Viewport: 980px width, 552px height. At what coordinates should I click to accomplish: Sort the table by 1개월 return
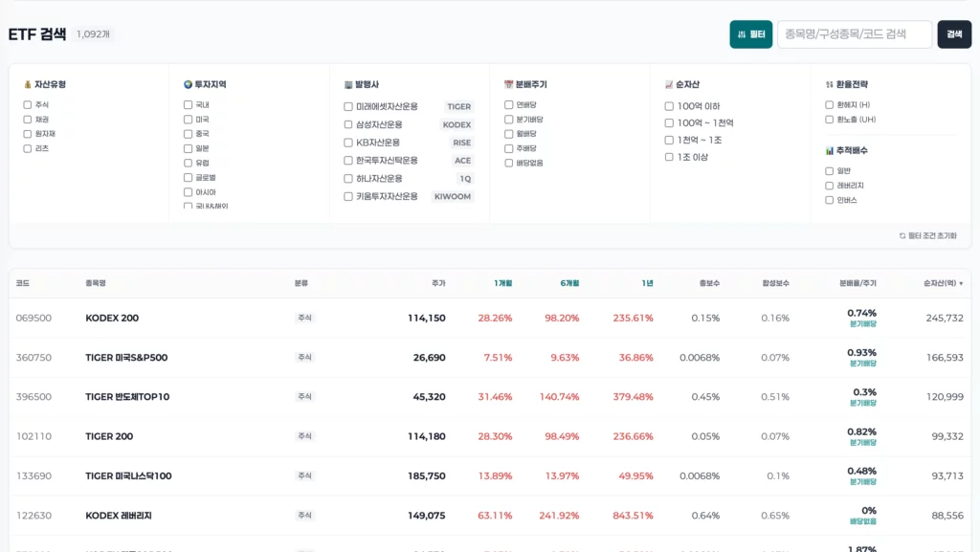pos(502,283)
